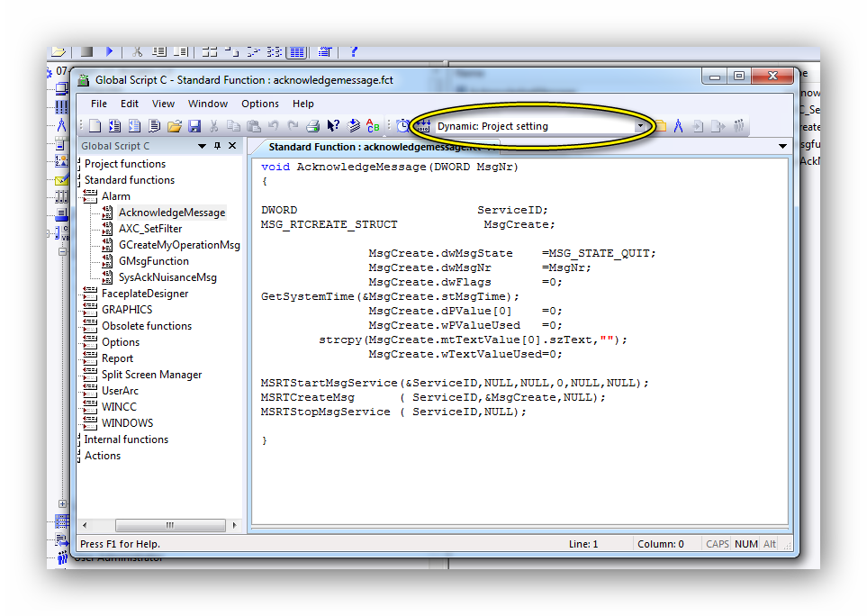Open the spell check icon with AB letters
The width and height of the screenshot is (867, 616).
(372, 123)
